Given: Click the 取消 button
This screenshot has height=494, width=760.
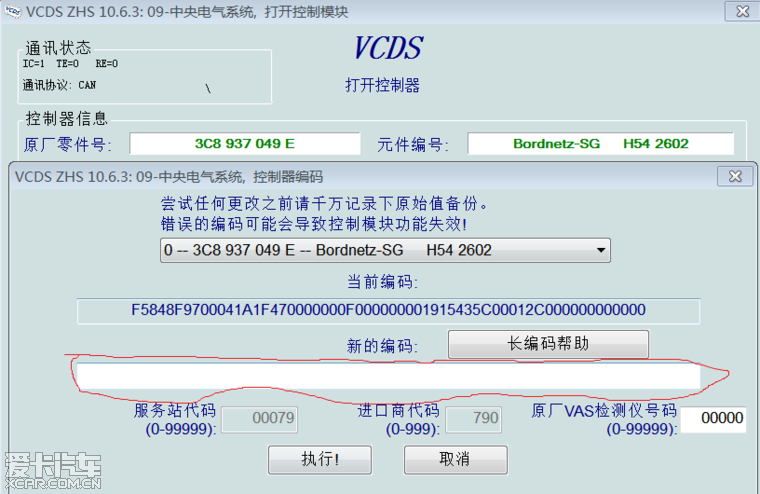Looking at the screenshot, I should coord(456,459).
